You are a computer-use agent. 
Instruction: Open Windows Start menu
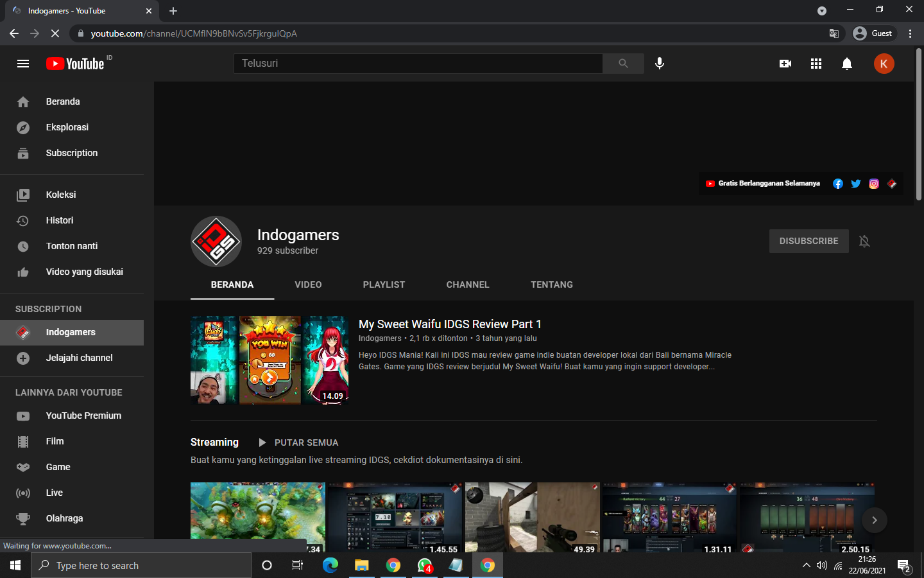(x=15, y=566)
